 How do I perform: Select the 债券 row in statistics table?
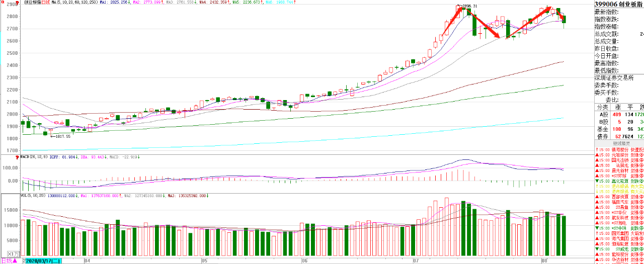[619, 136]
